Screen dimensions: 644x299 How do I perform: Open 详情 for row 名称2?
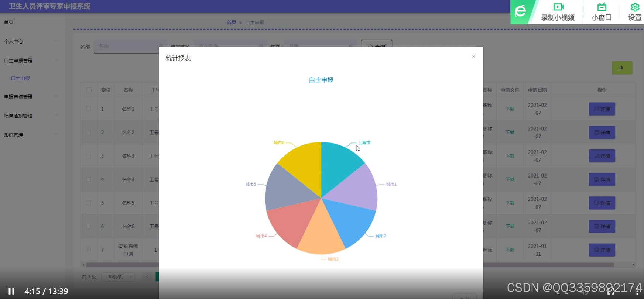[602, 133]
